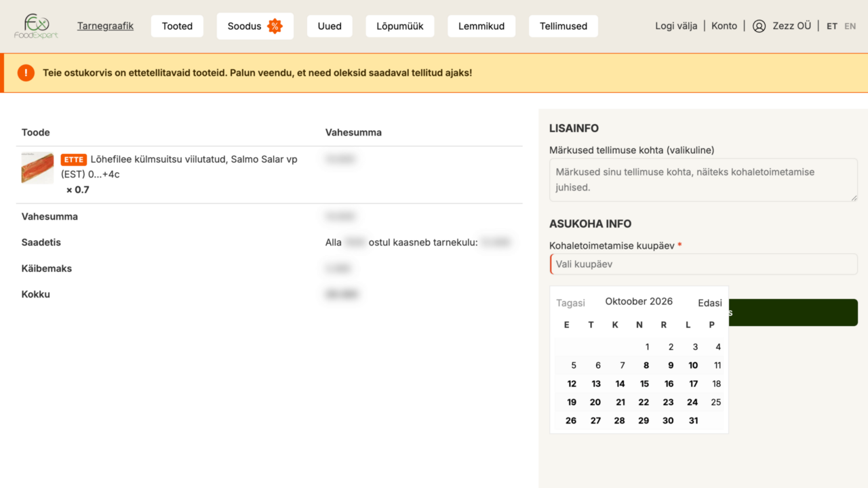Select October 31 in the calendar
The height and width of the screenshot is (488, 868).
693,420
